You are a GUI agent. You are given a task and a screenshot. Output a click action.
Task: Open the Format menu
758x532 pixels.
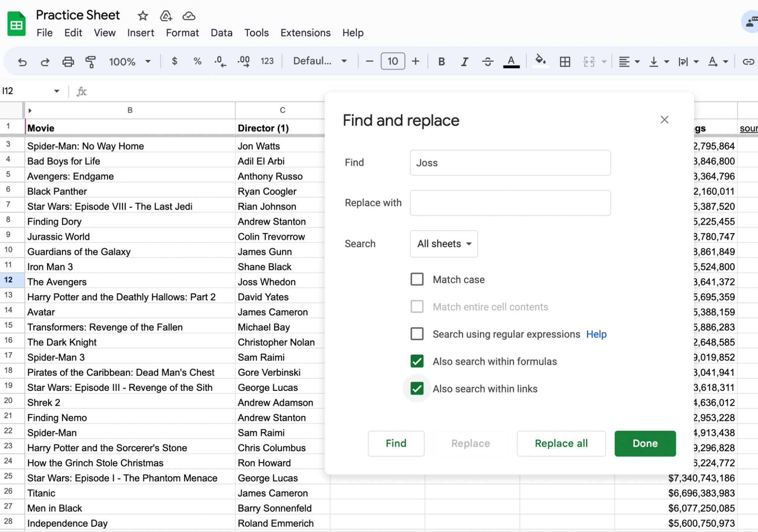182,33
